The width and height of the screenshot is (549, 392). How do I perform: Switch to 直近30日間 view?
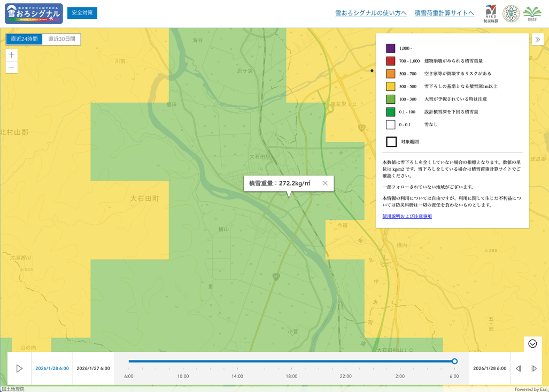click(61, 39)
